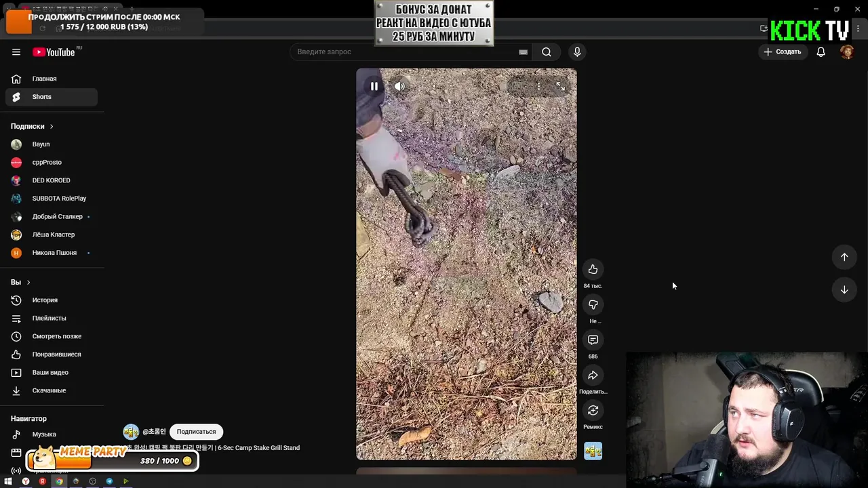Open the SUBBOTA RolePlay channel
Image resolution: width=868 pixels, height=488 pixels.
[x=52, y=199]
